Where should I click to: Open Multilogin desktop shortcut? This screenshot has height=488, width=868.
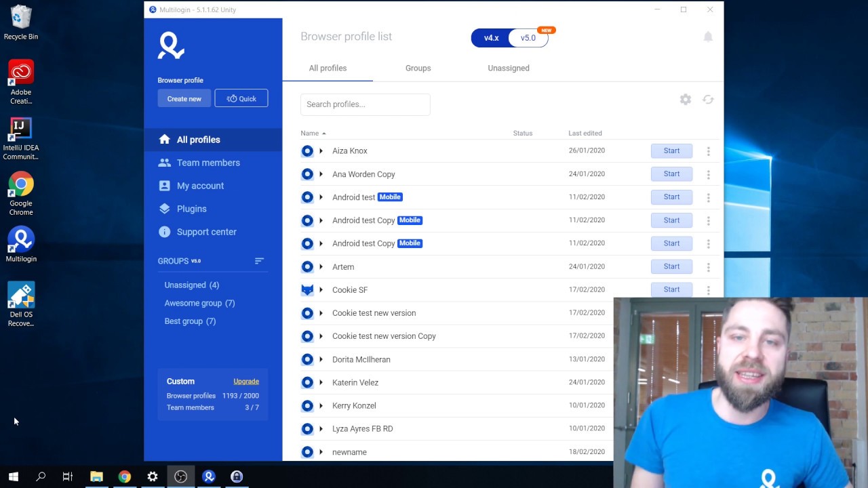21,245
